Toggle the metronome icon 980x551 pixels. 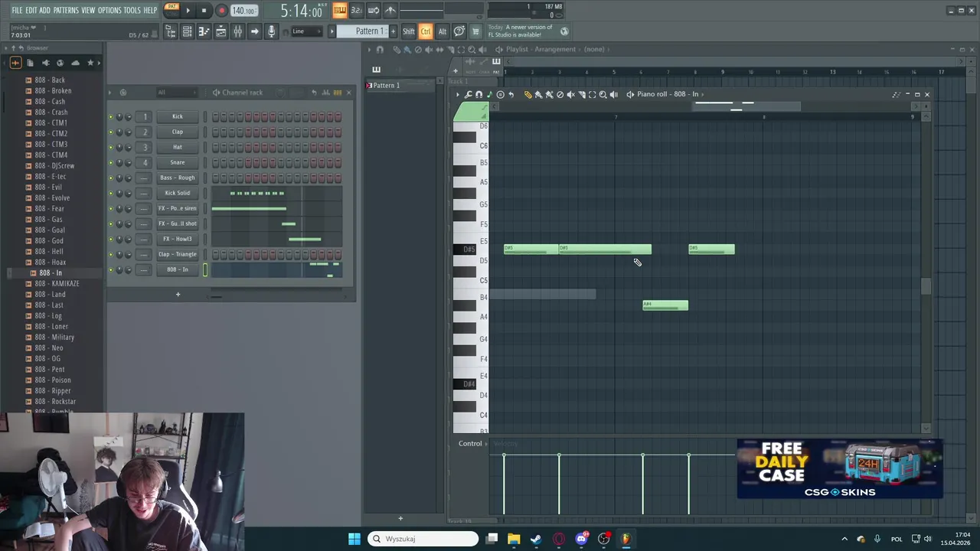390,11
